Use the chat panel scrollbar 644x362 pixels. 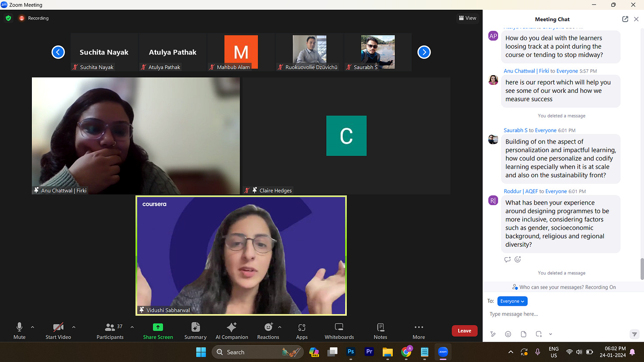(x=642, y=268)
